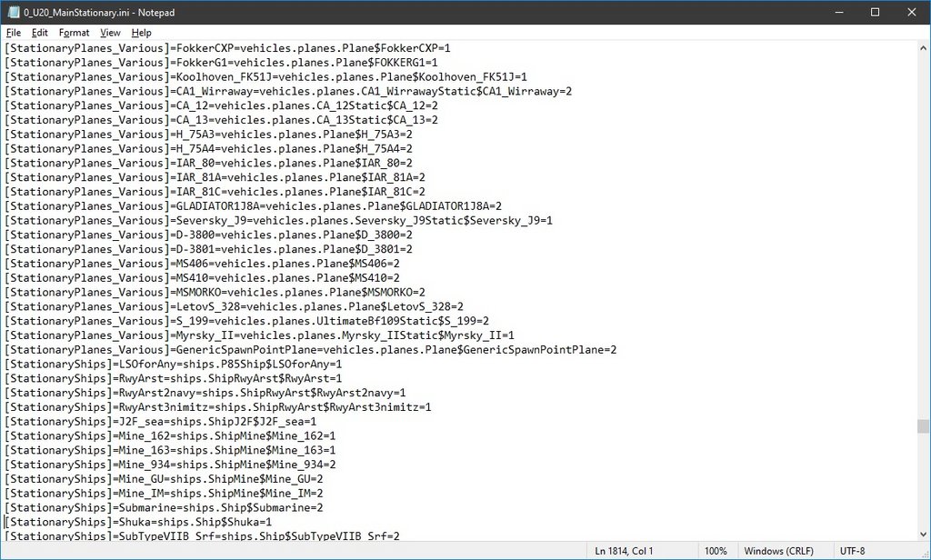Open the Format menu
This screenshot has height=560, width=931.
pos(75,33)
